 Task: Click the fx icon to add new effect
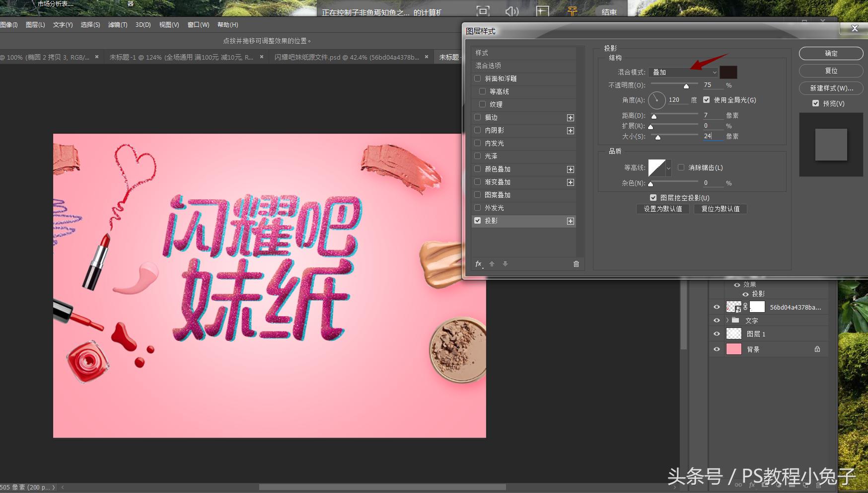(478, 264)
